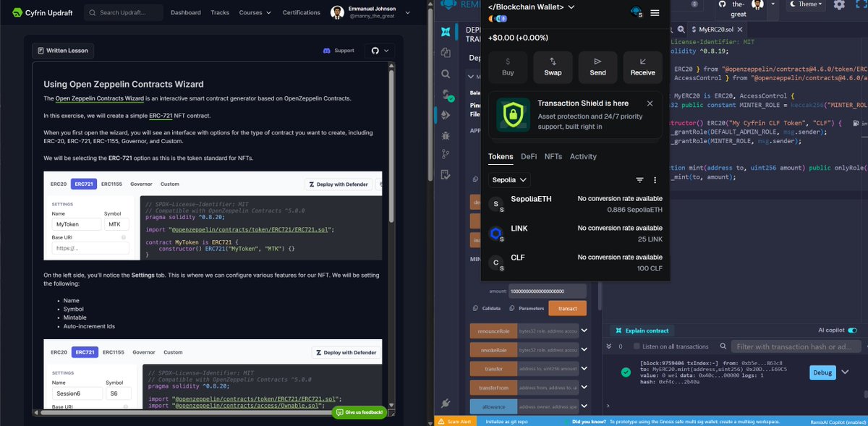This screenshot has width=868, height=426.
Task: Switch to the NFTs tab in the wallet
Action: tap(553, 156)
